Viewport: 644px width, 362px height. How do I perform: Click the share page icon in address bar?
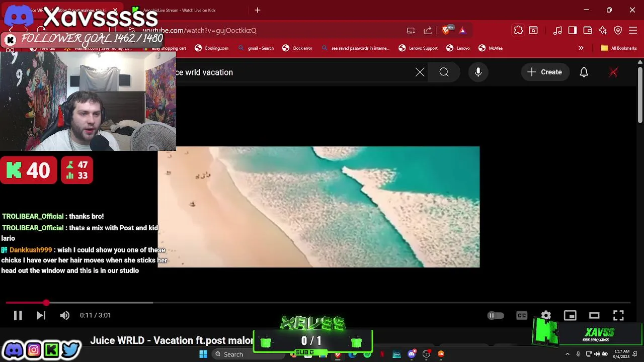pyautogui.click(x=428, y=30)
